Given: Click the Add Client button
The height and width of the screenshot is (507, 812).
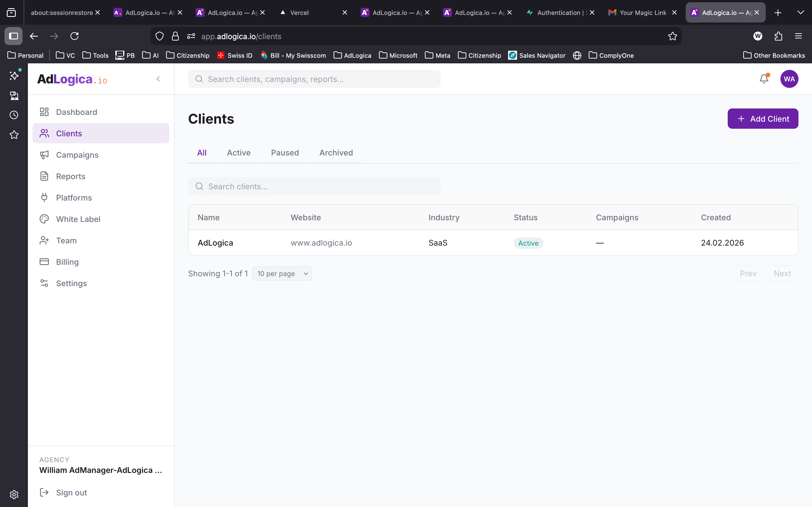Looking at the screenshot, I should pos(763,118).
